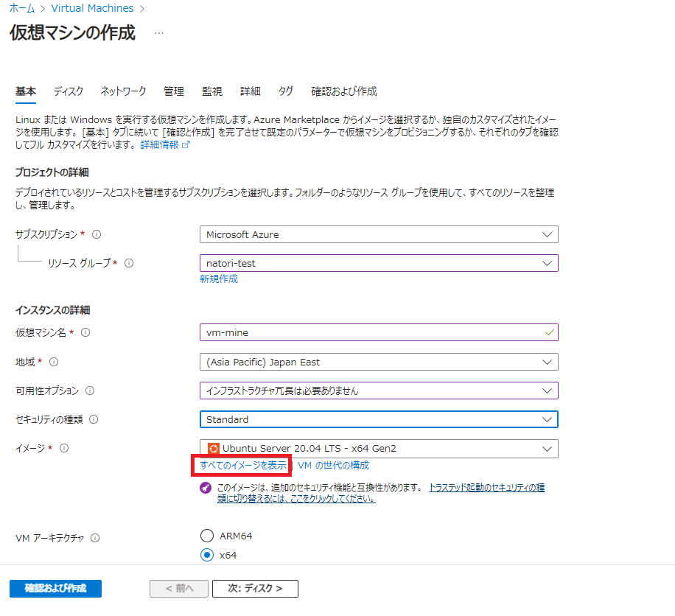Select the x64 architecture radio button
The height and width of the screenshot is (616, 675).
click(207, 555)
